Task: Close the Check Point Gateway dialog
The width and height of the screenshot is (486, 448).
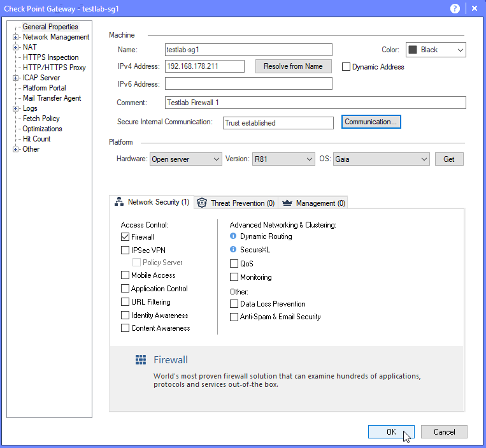Action: tap(475, 8)
